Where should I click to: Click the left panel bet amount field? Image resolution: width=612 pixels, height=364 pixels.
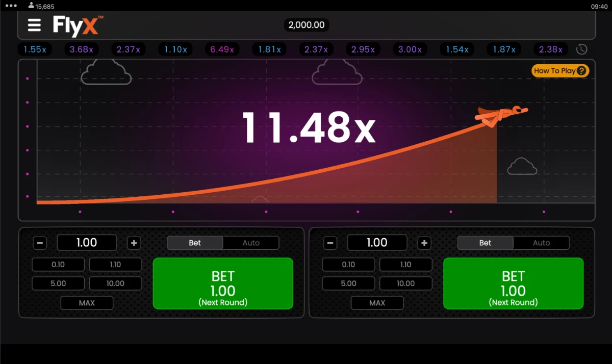pyautogui.click(x=87, y=243)
